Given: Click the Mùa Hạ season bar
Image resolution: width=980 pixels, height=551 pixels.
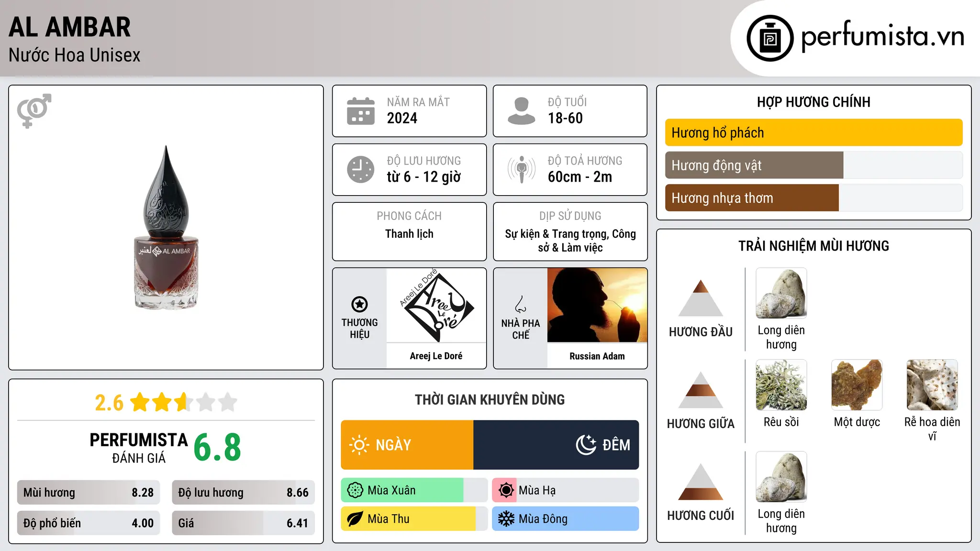Looking at the screenshot, I should tap(565, 490).
